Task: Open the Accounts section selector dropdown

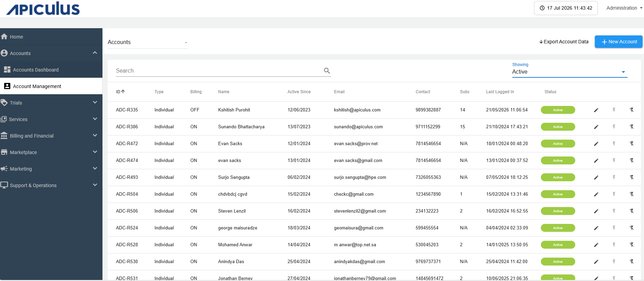Action: pyautogui.click(x=148, y=42)
